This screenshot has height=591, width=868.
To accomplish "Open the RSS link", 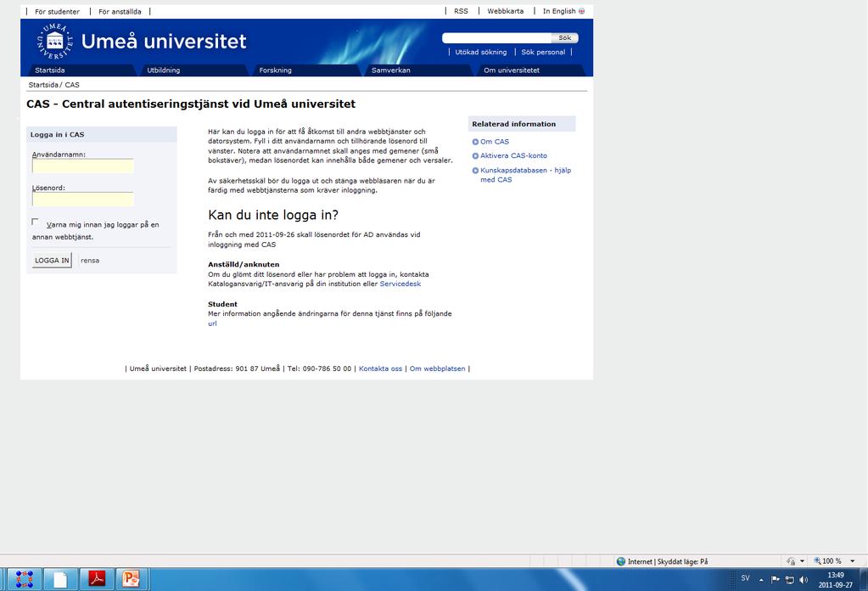I will [461, 11].
